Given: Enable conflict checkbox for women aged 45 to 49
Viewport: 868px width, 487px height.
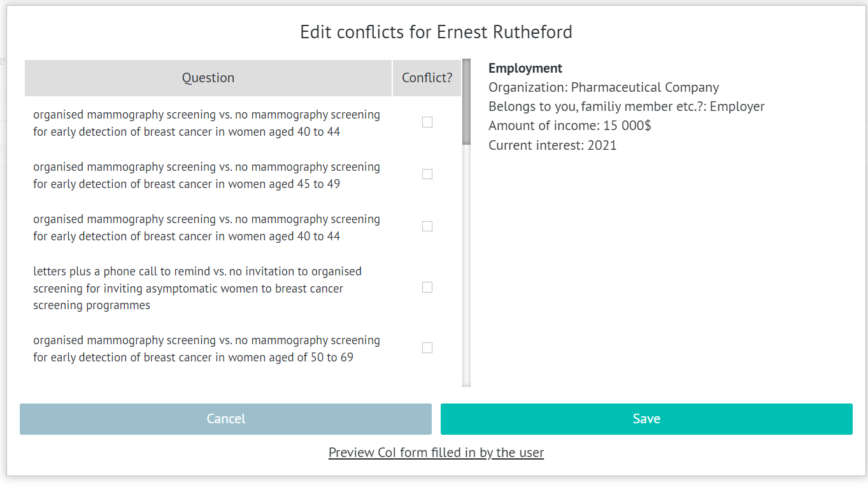Looking at the screenshot, I should (x=427, y=173).
